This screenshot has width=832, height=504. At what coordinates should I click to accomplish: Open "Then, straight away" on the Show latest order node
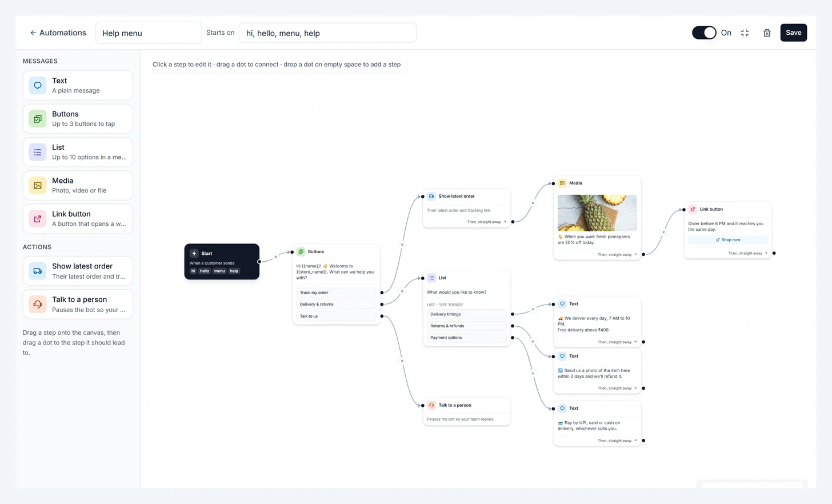coord(487,222)
